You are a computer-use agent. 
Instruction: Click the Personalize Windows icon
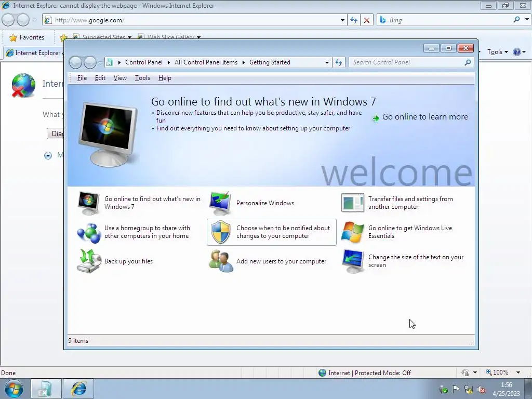(220, 203)
